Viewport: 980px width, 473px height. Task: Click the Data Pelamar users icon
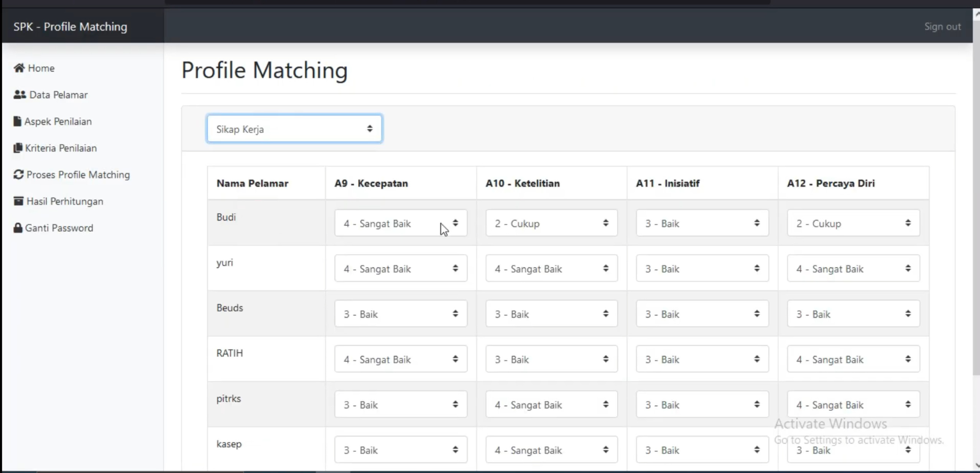[20, 94]
